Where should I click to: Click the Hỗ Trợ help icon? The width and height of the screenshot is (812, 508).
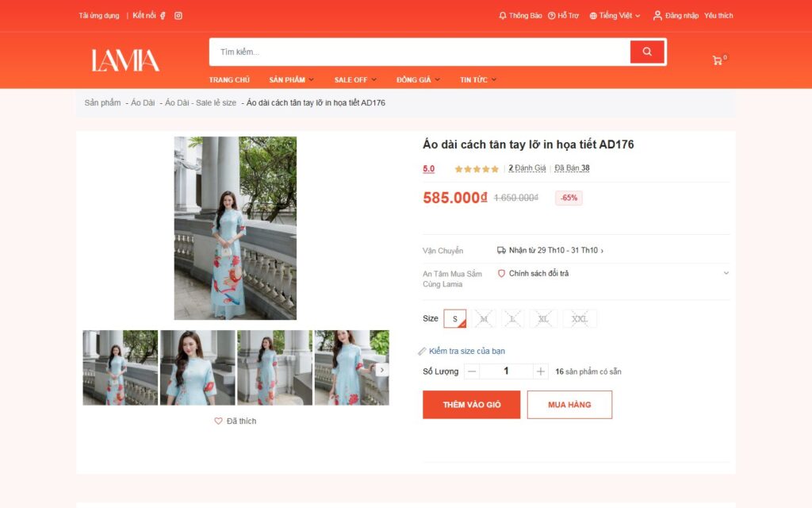click(552, 16)
